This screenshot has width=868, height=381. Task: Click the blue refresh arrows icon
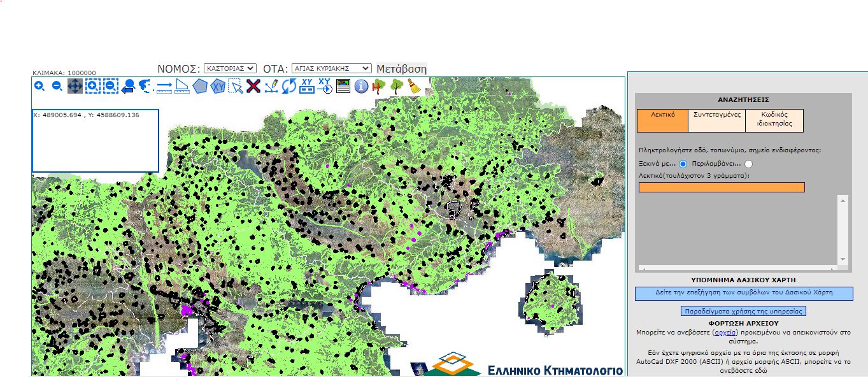pos(289,86)
